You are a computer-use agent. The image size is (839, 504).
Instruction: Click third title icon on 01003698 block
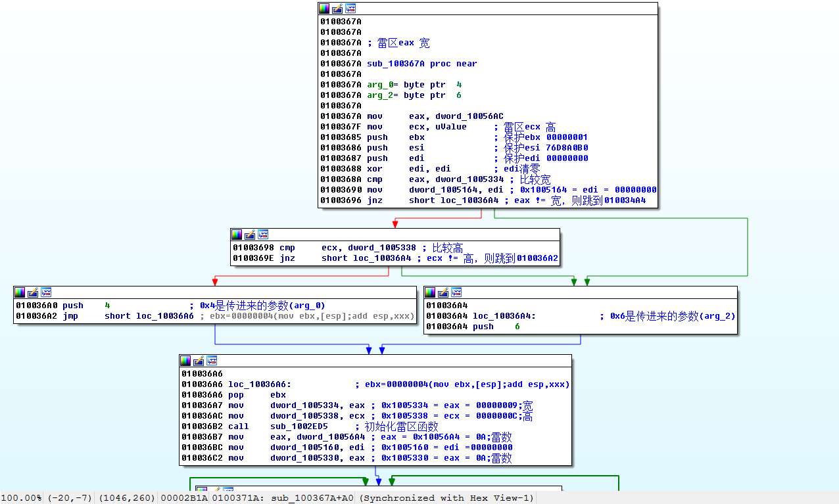tap(263, 235)
